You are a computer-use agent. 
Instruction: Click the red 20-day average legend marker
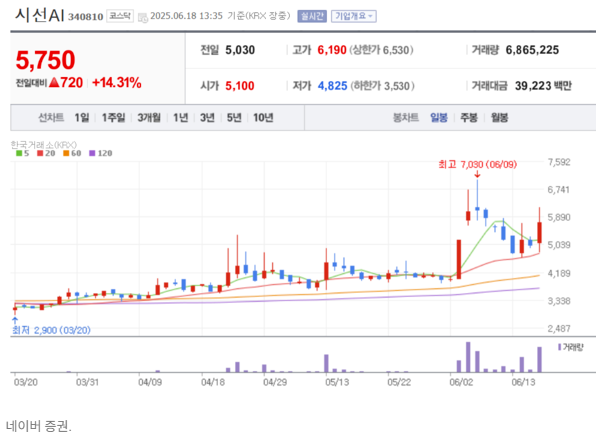point(40,153)
